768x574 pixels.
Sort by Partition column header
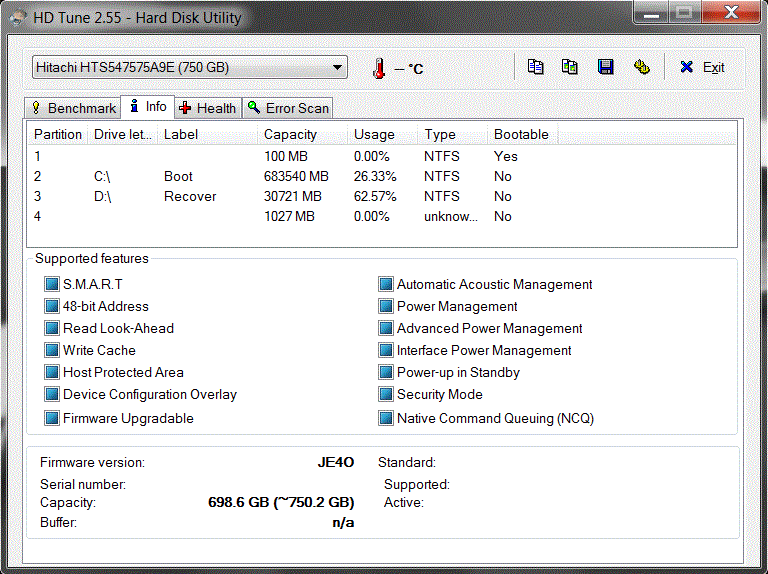[58, 134]
